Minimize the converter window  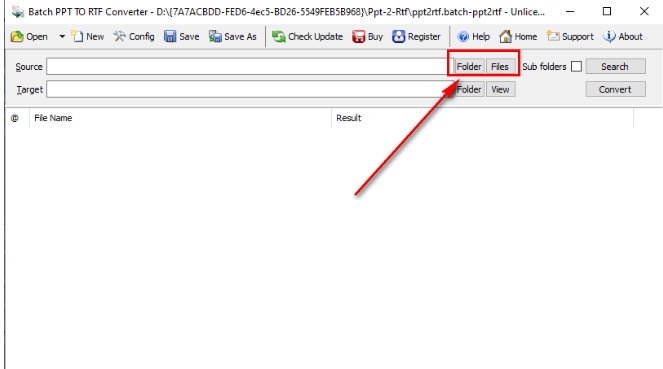570,11
